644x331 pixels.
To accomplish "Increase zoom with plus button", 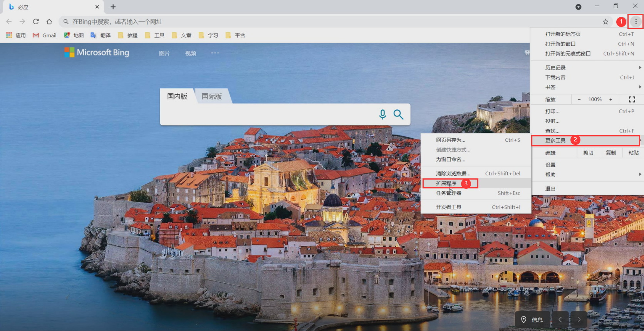I will 610,99.
